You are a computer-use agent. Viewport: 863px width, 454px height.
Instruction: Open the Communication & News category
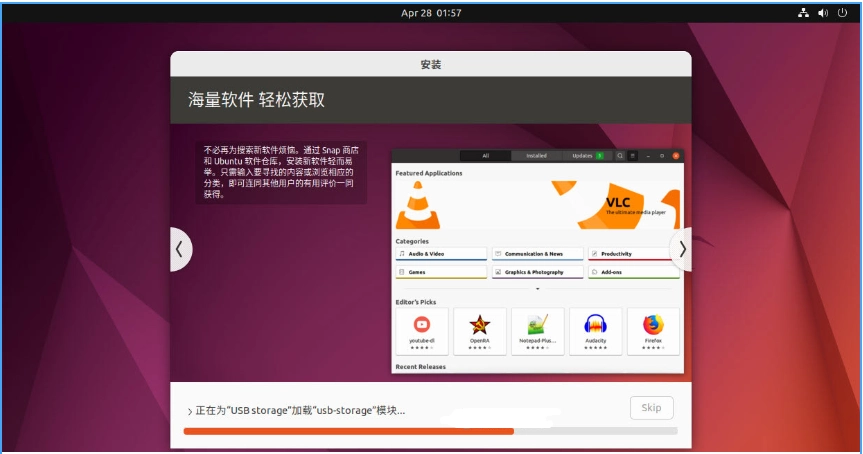click(537, 254)
